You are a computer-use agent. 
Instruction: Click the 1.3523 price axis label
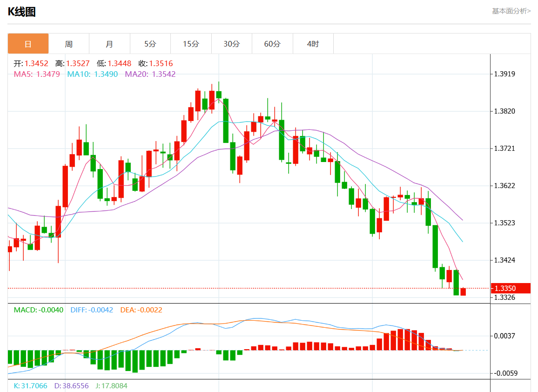504,223
